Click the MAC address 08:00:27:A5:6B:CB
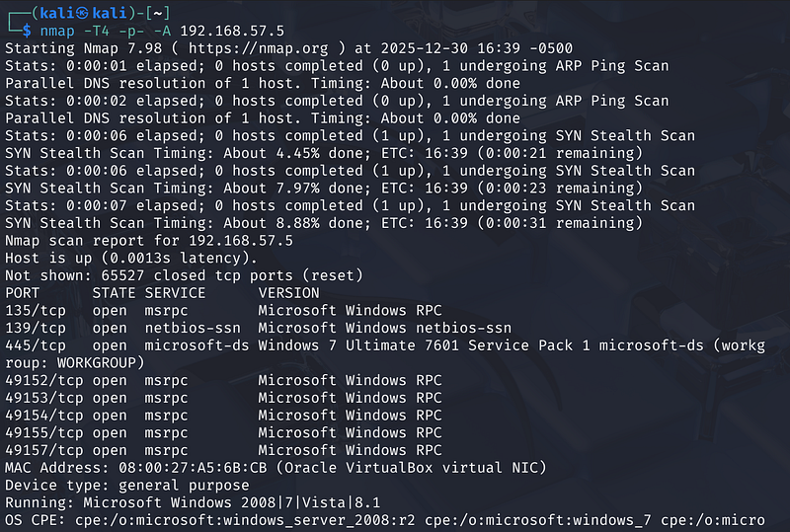 click(x=184, y=468)
